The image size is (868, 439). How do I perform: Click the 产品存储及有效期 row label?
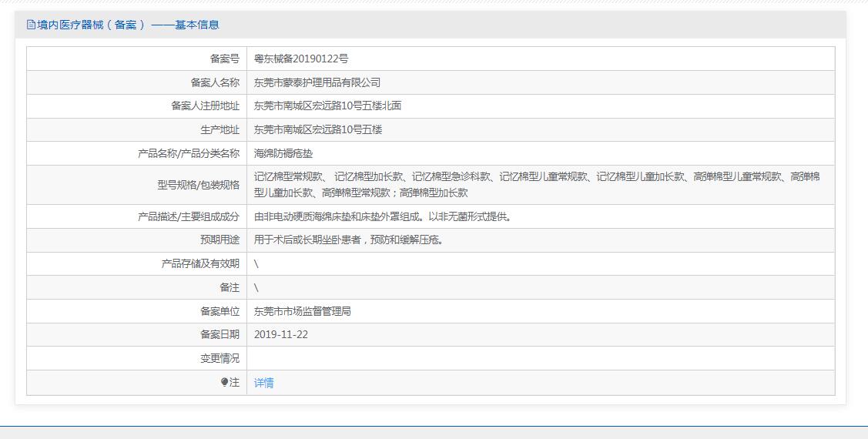point(200,263)
